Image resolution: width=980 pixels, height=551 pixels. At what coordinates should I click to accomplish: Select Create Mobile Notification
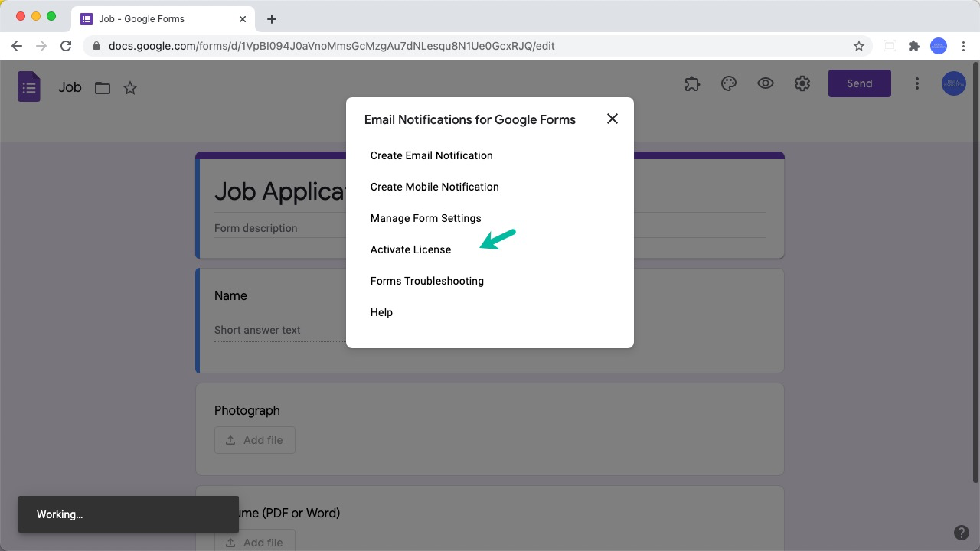pyautogui.click(x=435, y=187)
